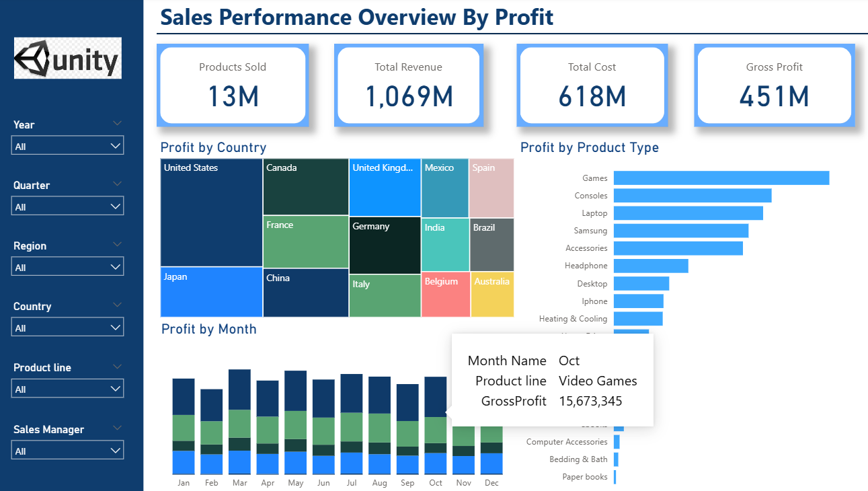
Task: Click the yellow Australia treemap tile
Action: (x=492, y=296)
